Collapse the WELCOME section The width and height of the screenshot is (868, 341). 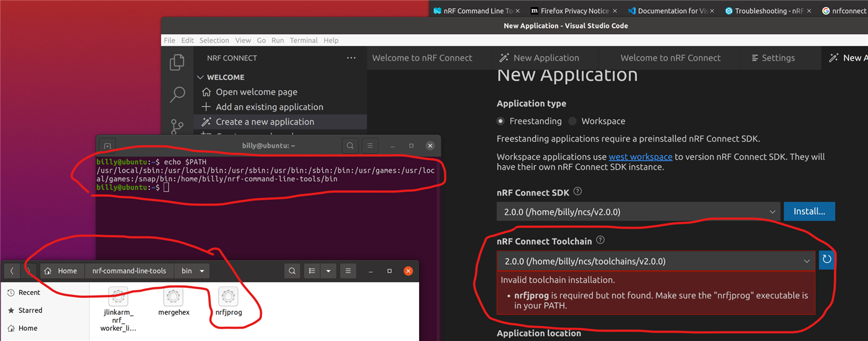(x=201, y=77)
